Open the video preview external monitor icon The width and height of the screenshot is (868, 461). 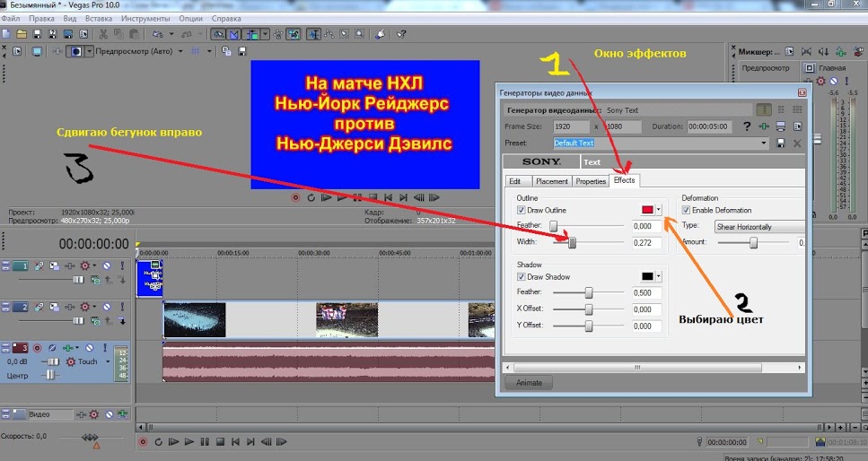[37, 51]
